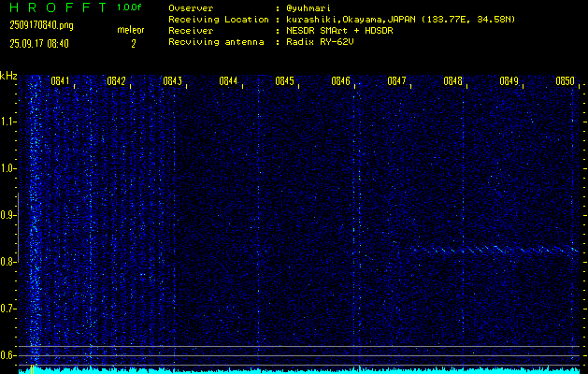Click the 0844 time marker
Screen dimensions: 588x374
(x=228, y=81)
